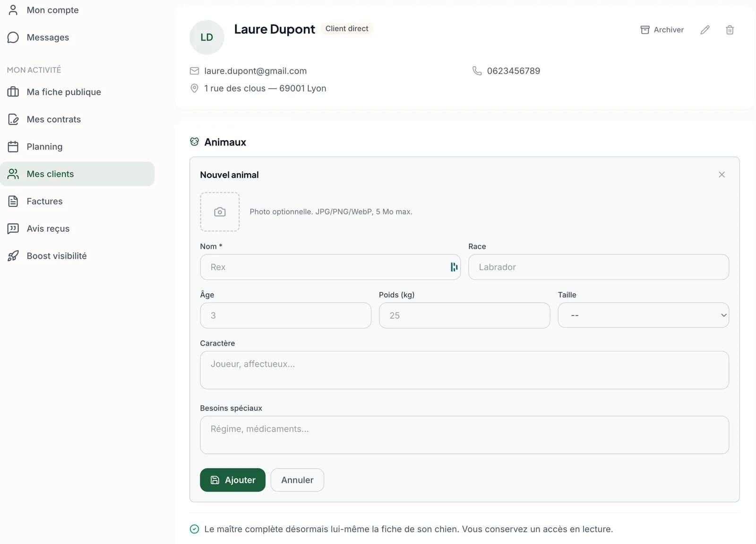Screen dimensions: 756x544
Task: Click the Besoins spéciaux text area
Action: [x=464, y=434]
